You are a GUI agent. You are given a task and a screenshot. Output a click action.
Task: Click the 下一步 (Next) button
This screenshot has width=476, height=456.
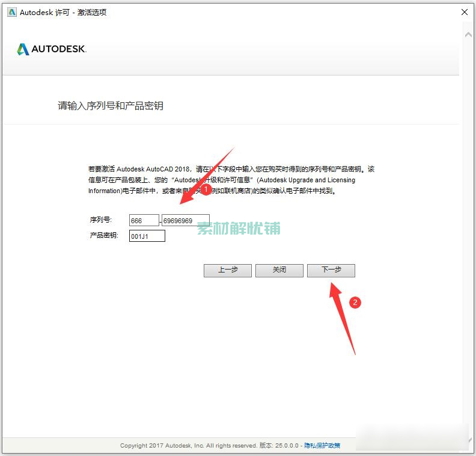point(331,270)
